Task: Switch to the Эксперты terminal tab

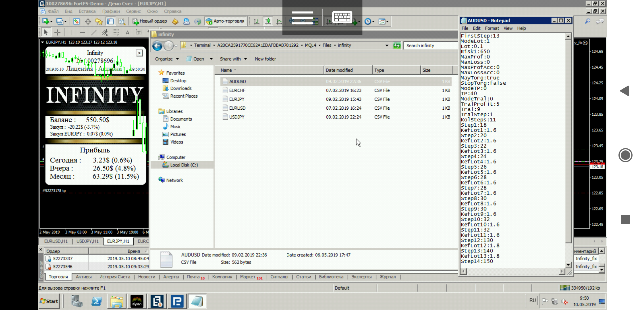Action: [x=361, y=277]
